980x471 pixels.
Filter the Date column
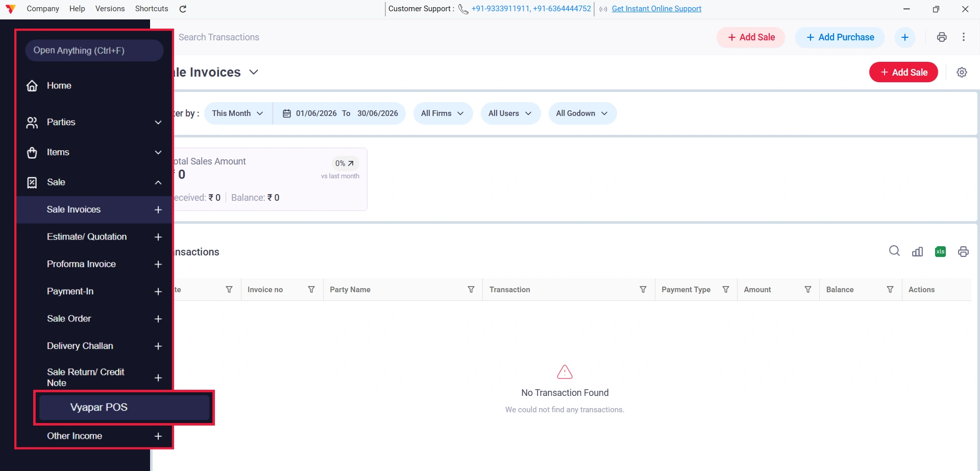(229, 290)
